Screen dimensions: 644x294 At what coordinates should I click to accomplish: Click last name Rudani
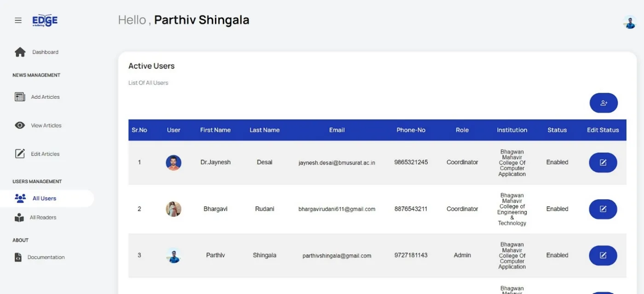264,209
